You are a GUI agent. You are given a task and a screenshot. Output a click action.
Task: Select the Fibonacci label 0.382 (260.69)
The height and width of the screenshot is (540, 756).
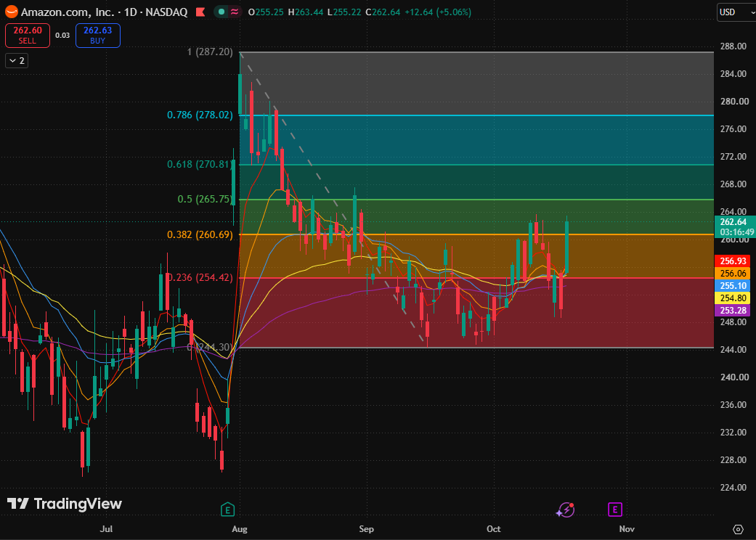coord(200,234)
